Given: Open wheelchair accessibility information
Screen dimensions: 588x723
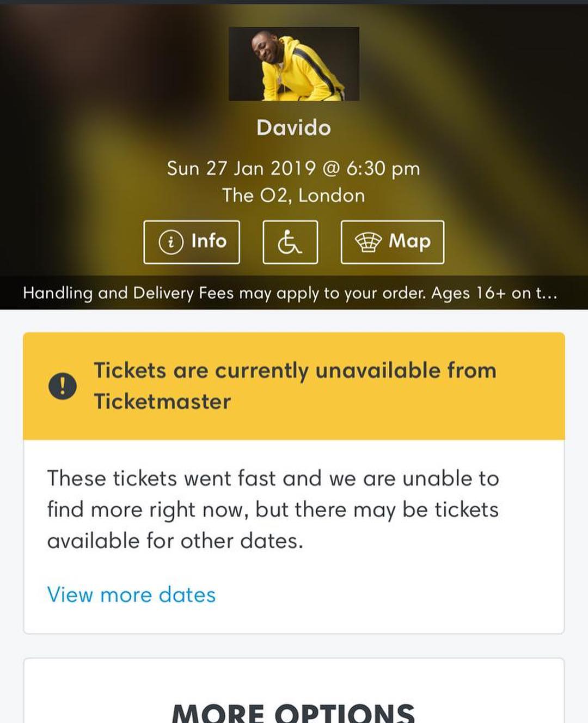Looking at the screenshot, I should [x=290, y=242].
